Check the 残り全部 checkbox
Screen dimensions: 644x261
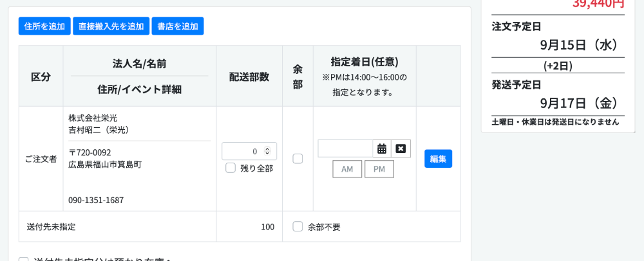coord(231,168)
